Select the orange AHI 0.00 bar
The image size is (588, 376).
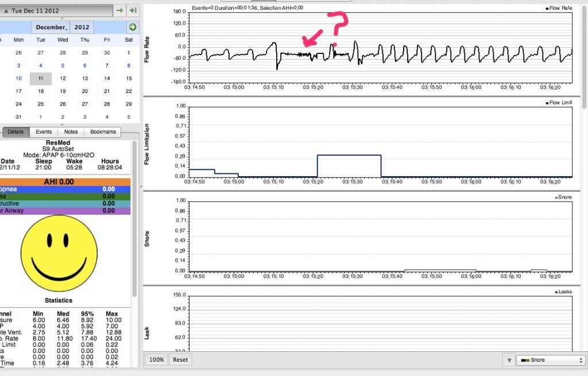tap(65, 182)
